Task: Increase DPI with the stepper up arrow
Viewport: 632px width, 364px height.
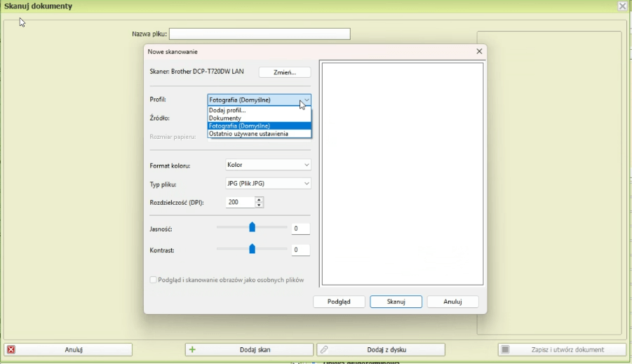Action: (260, 199)
